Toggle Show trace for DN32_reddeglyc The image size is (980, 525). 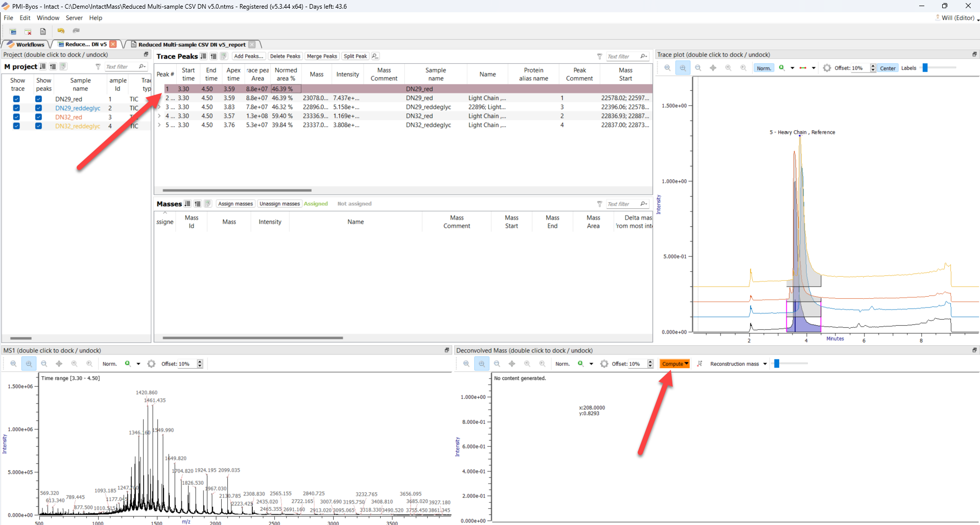coord(16,126)
